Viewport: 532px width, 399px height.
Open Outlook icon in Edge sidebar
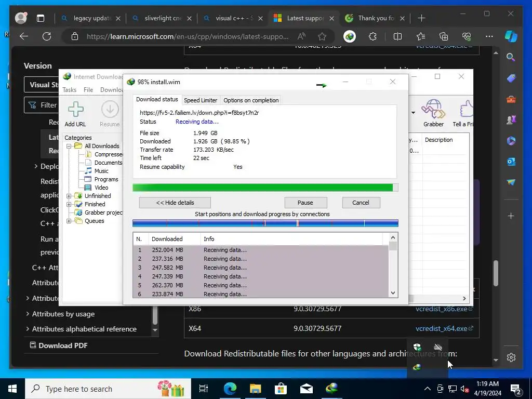511,162
